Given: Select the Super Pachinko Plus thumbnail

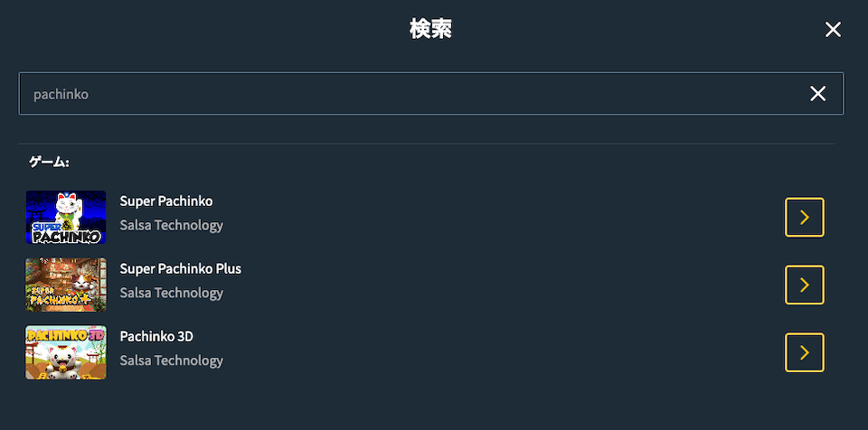Looking at the screenshot, I should coord(66,285).
